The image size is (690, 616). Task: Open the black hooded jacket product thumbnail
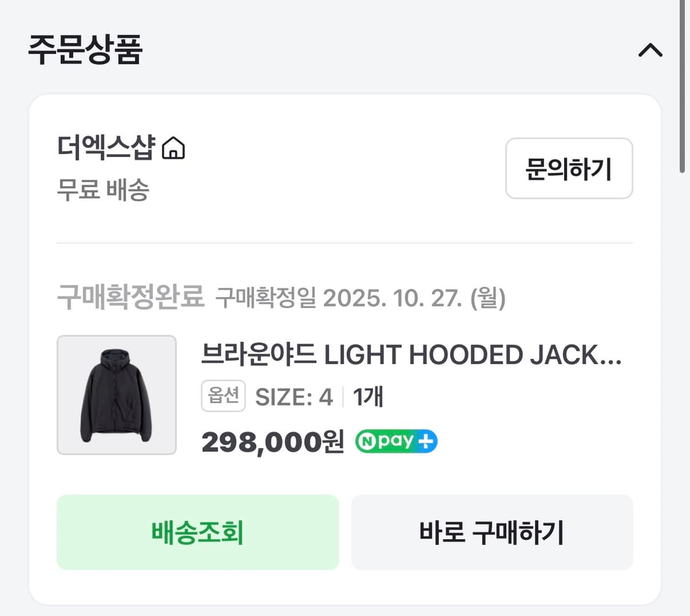[x=117, y=395]
